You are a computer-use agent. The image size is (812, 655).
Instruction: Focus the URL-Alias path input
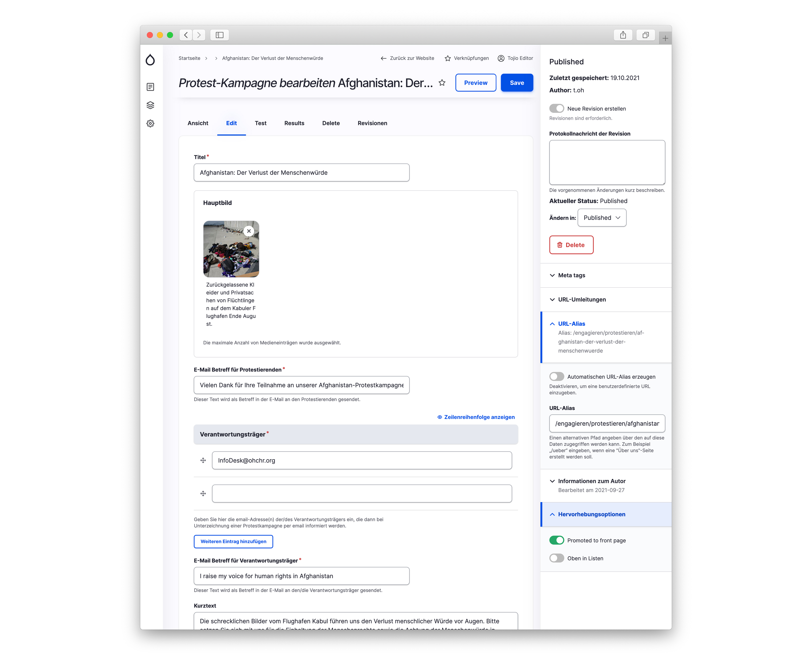tap(607, 423)
